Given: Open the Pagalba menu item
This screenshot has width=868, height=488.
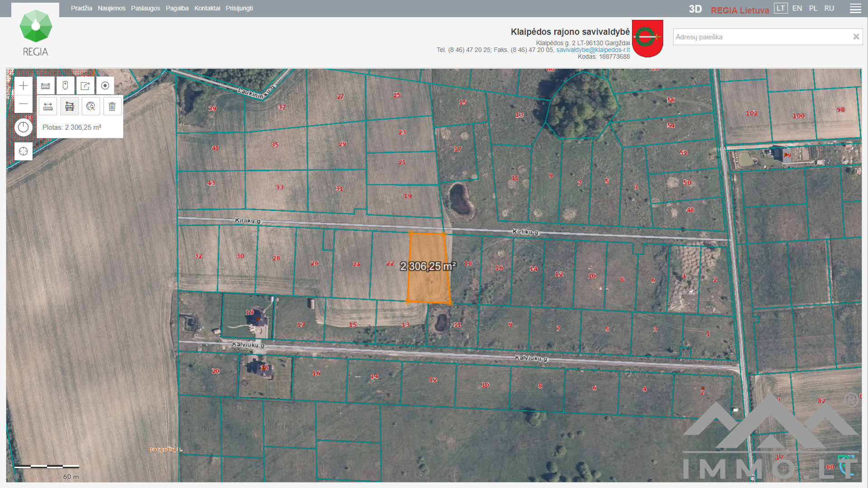Looking at the screenshot, I should tap(177, 8).
